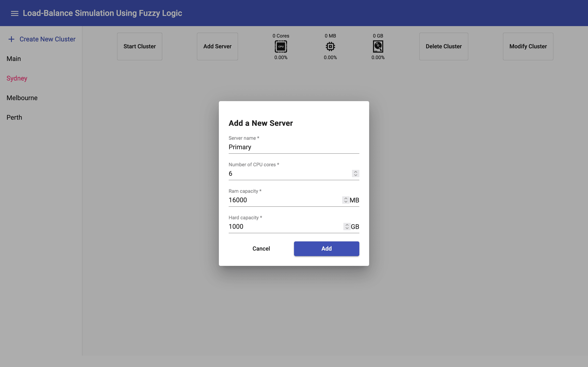588x367 pixels.
Task: Open the hamburger navigation menu
Action: [14, 13]
